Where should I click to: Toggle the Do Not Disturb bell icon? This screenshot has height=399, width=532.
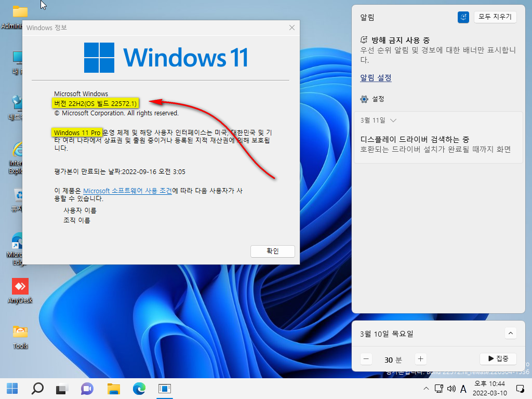(463, 17)
